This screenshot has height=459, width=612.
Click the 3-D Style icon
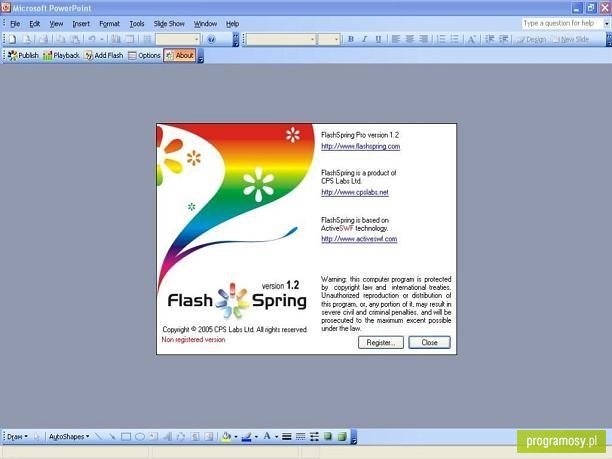pos(342,436)
